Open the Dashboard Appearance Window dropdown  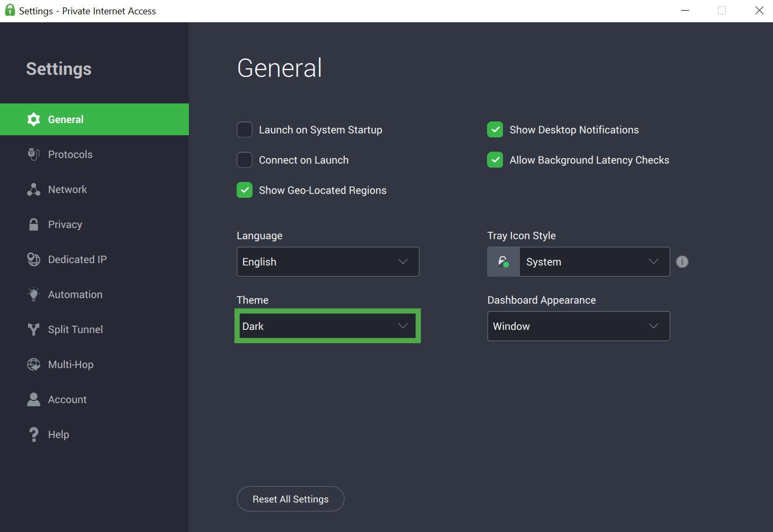(579, 326)
